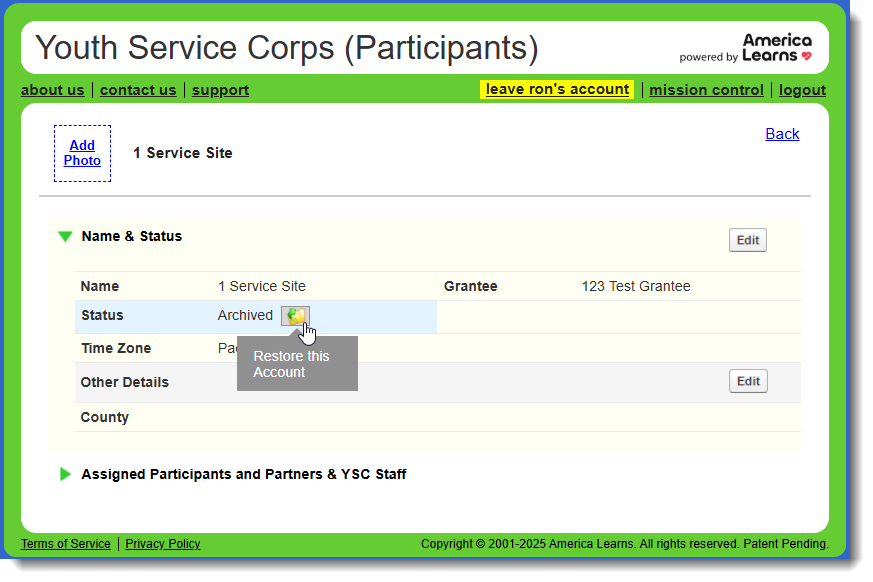The width and height of the screenshot is (873, 582).
Task: Click Youth Service Corps (Participants) title
Action: tap(287, 48)
